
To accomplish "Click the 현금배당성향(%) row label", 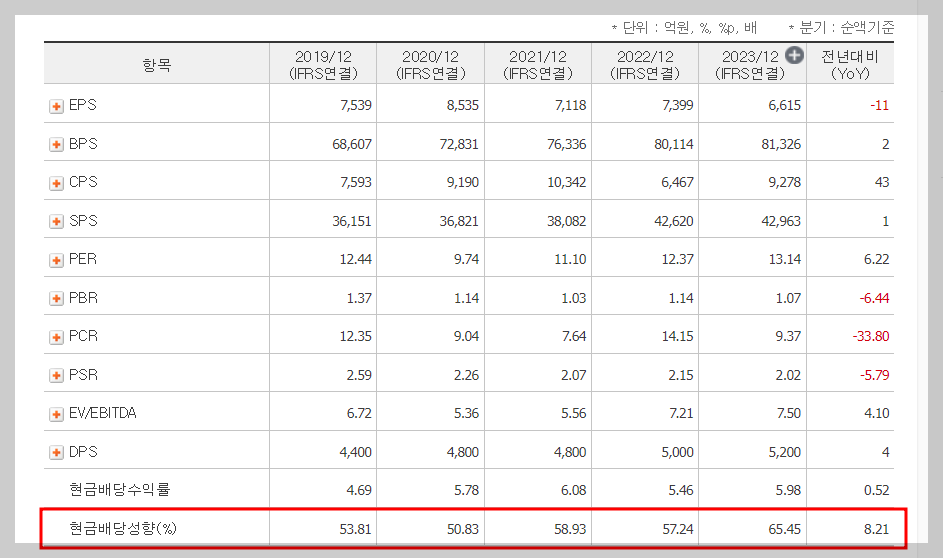I will click(x=123, y=528).
